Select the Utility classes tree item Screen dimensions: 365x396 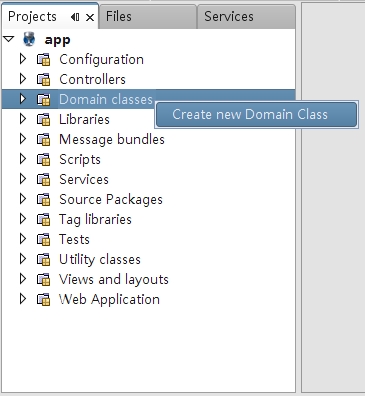click(x=100, y=259)
